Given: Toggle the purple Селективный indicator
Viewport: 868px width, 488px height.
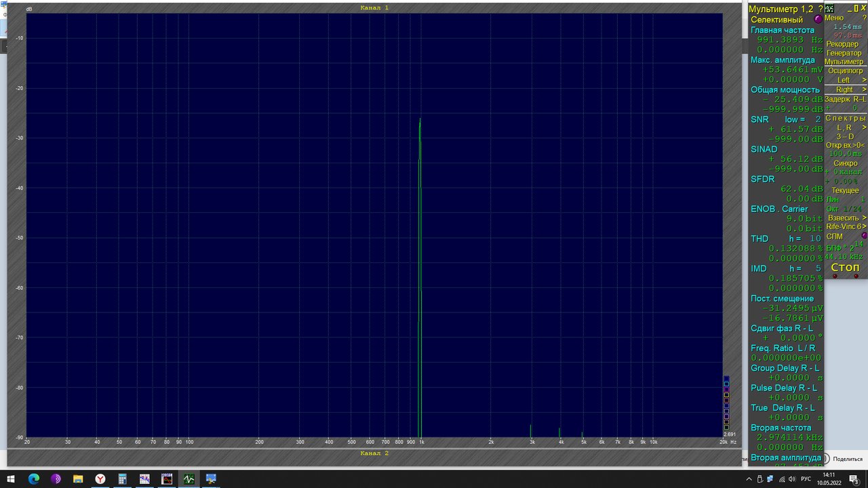Looking at the screenshot, I should (x=817, y=20).
